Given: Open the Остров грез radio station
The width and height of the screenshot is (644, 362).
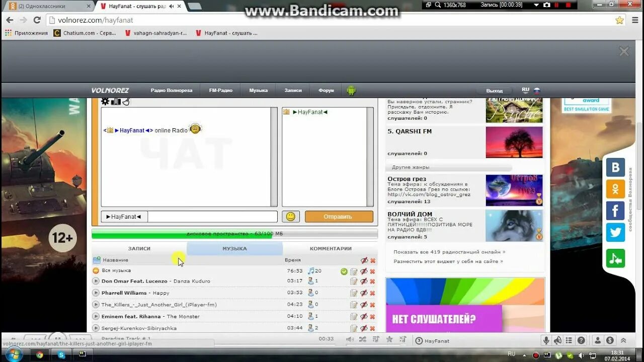Looking at the screenshot, I should coord(407,179).
